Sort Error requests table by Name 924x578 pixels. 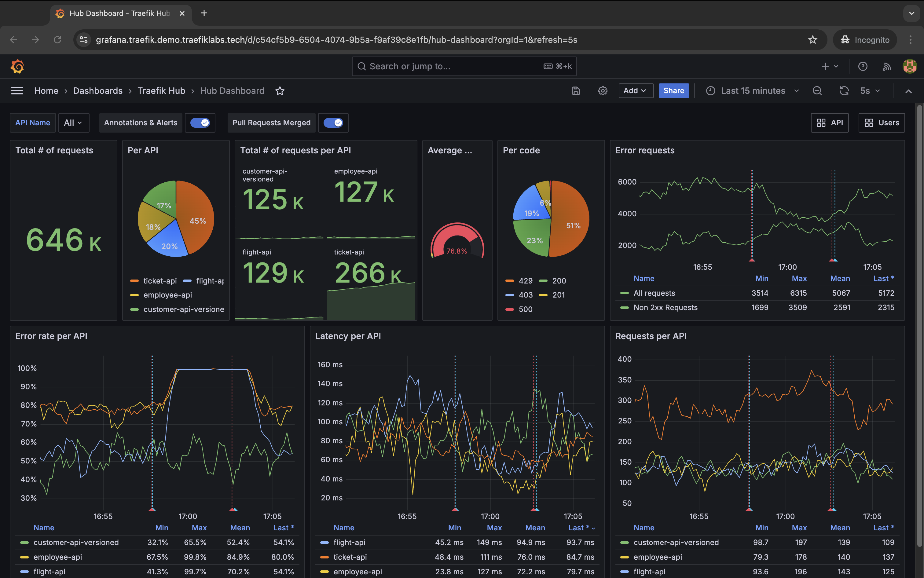point(644,278)
